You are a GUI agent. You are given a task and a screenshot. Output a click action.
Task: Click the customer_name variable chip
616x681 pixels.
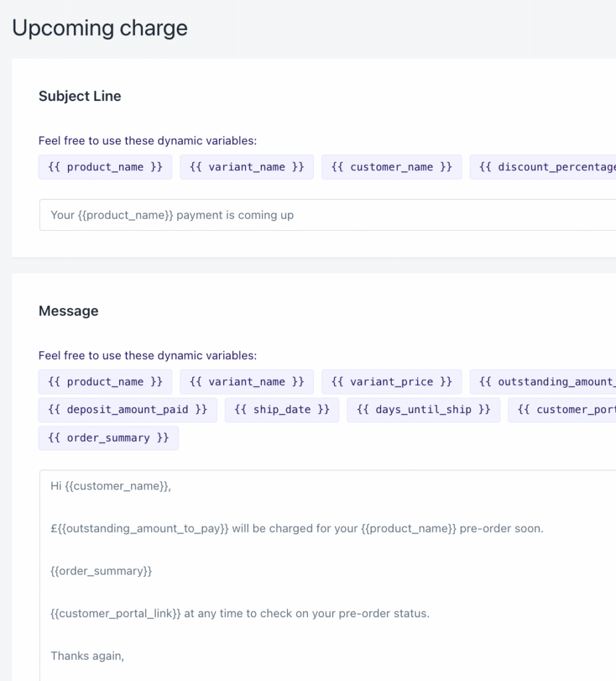pyautogui.click(x=391, y=167)
